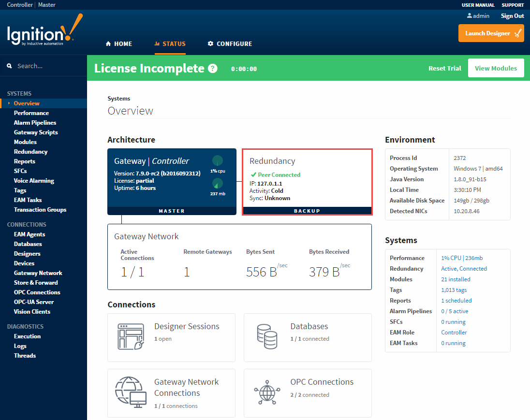The height and width of the screenshot is (420, 530).
Task: Focus the sidebar Search field
Action: tap(48, 66)
